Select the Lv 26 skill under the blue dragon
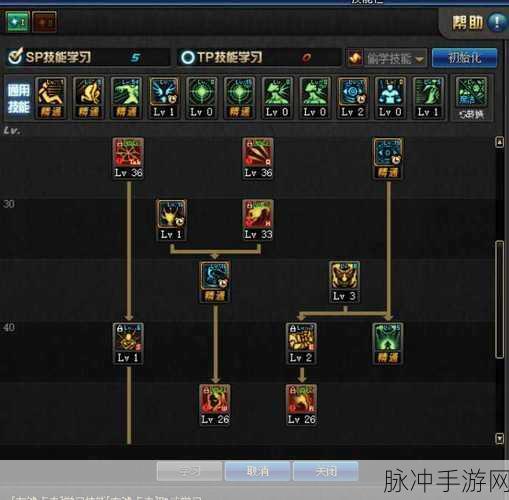 tap(215, 405)
